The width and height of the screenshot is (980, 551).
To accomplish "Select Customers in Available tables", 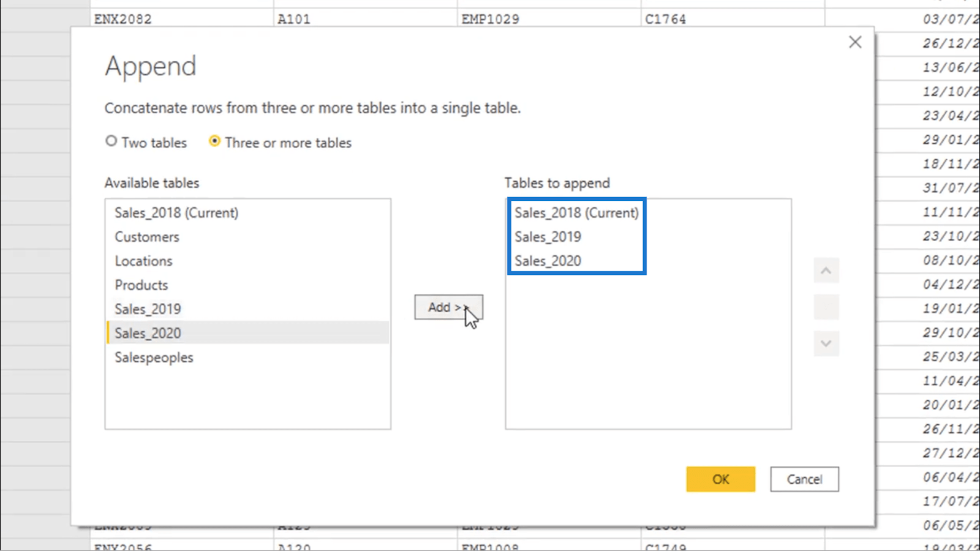I will coord(247,237).
